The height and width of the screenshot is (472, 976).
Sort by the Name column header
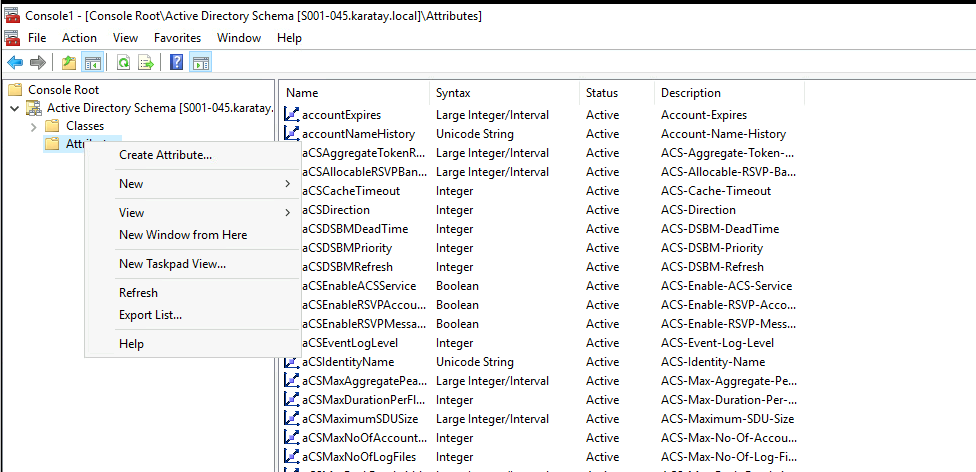[x=354, y=93]
